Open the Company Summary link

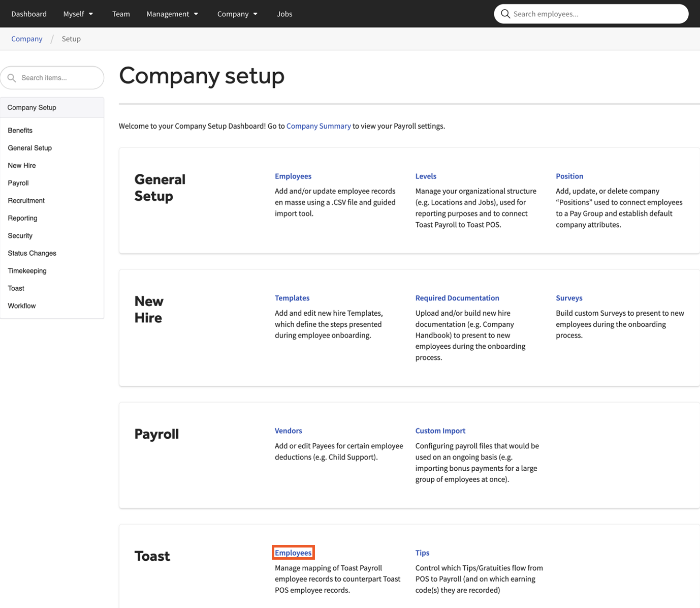click(x=319, y=126)
